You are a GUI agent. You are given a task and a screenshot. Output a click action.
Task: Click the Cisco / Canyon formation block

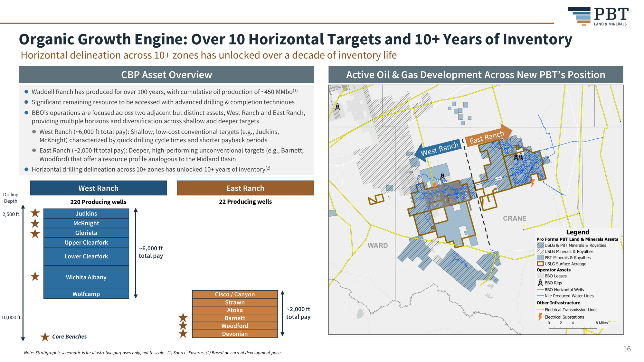pyautogui.click(x=235, y=294)
